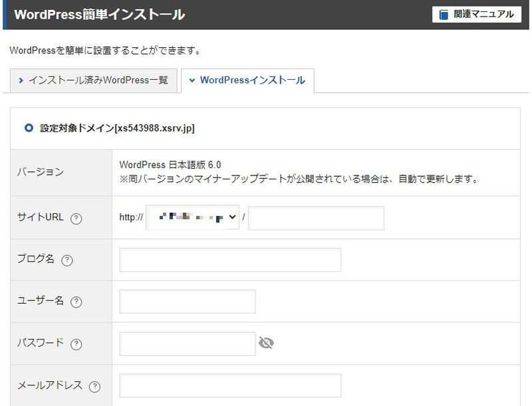
Task: Click the WordPress簡単インストール heading
Action: click(x=100, y=15)
